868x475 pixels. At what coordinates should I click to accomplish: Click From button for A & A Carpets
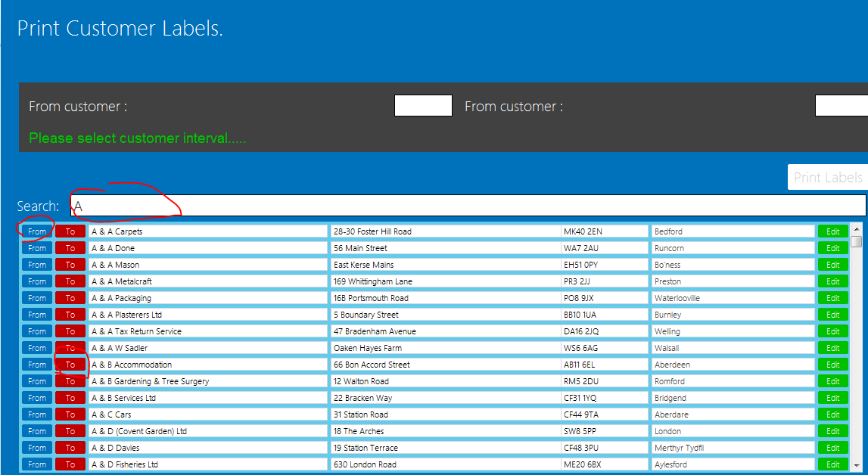[x=37, y=231]
